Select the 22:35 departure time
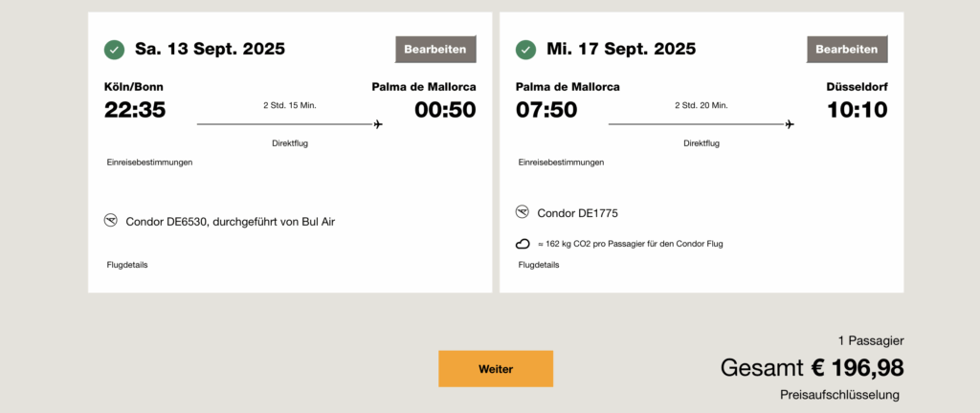Screen dimensions: 980x413 135,110
